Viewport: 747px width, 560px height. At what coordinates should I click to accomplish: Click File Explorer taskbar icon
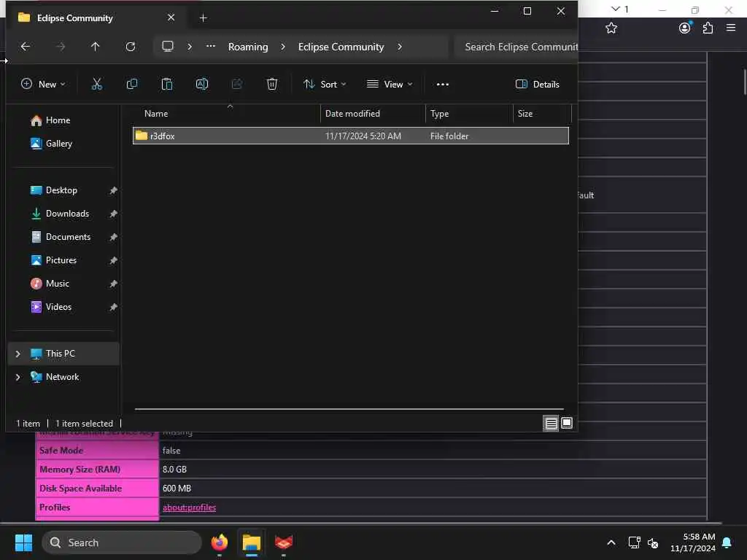(x=252, y=542)
